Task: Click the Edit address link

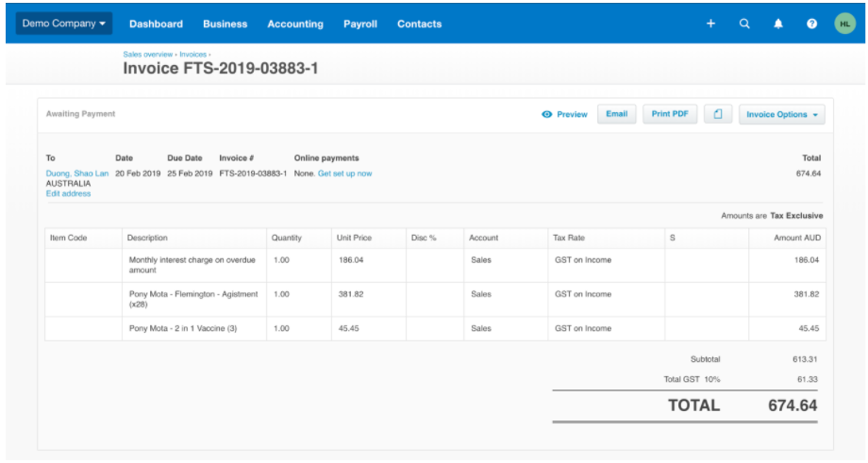Action: point(69,193)
